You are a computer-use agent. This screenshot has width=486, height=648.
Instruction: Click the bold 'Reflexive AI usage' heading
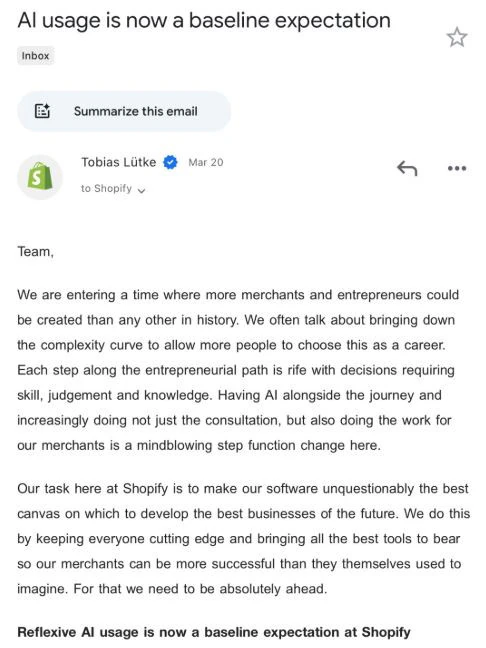click(x=214, y=632)
